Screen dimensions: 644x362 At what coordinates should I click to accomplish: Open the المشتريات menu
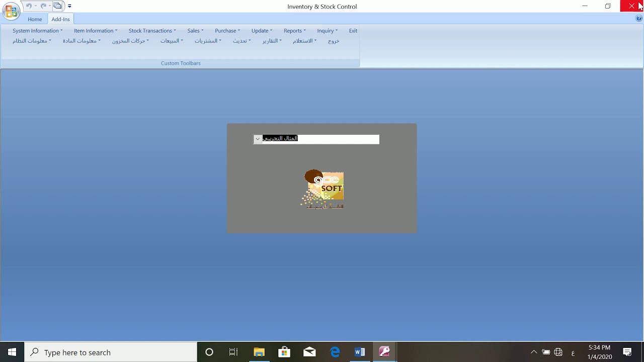tap(208, 41)
